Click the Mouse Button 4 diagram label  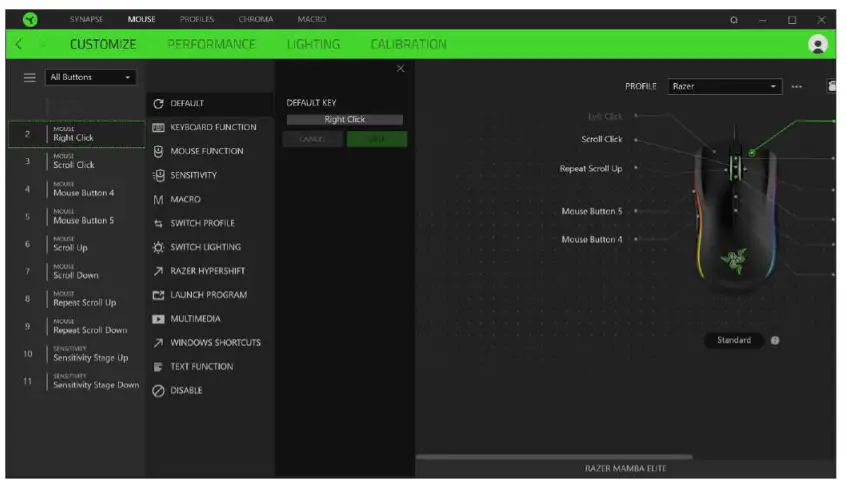tap(591, 240)
